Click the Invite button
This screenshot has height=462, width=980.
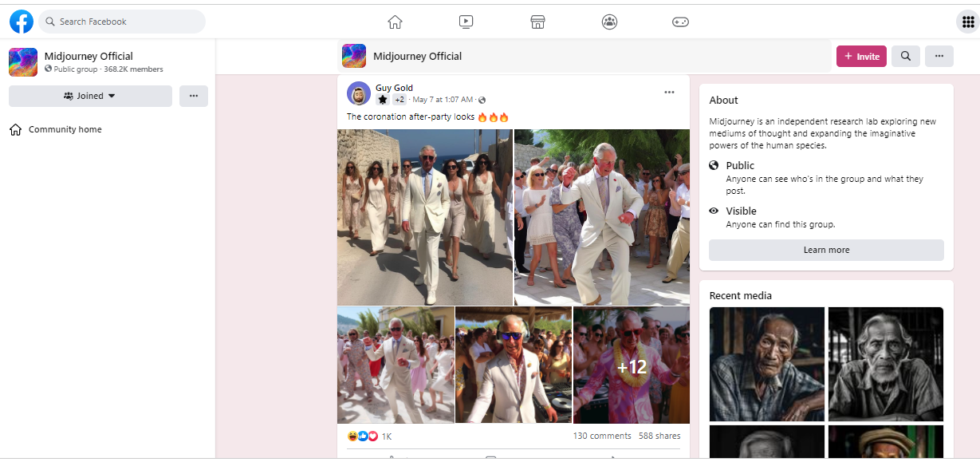(x=861, y=56)
